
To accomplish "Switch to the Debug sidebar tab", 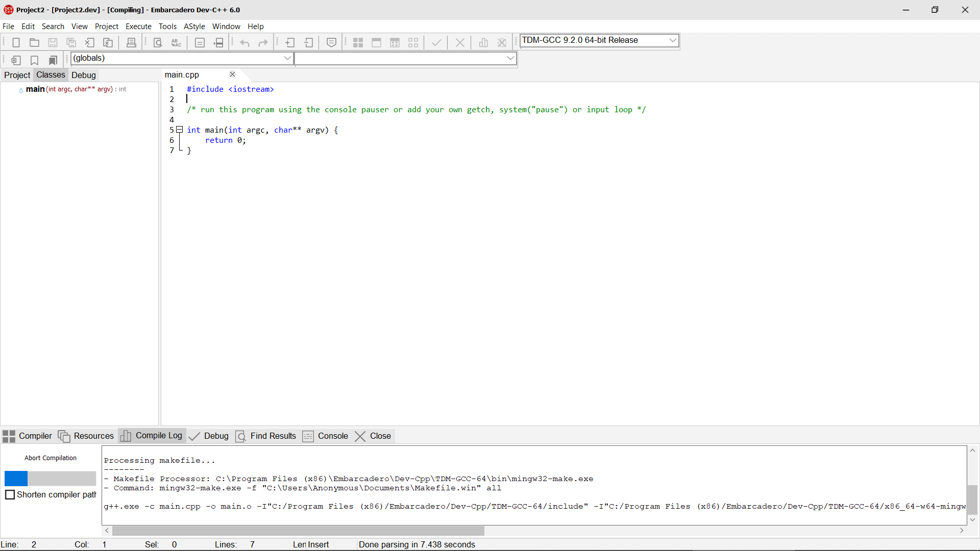I will pyautogui.click(x=84, y=75).
